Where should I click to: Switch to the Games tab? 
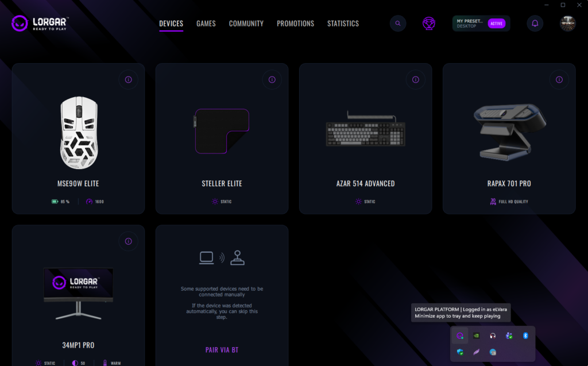coord(206,24)
